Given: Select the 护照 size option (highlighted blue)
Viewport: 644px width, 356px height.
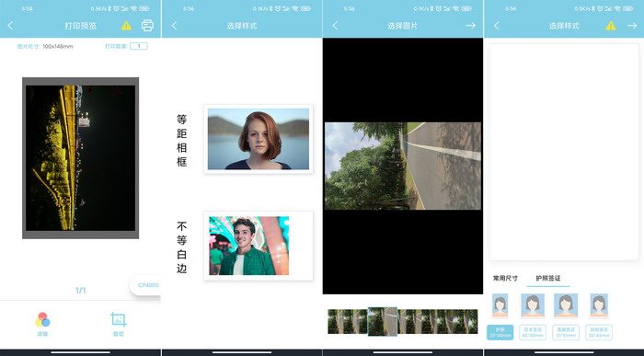Looking at the screenshot, I should pos(500,332).
